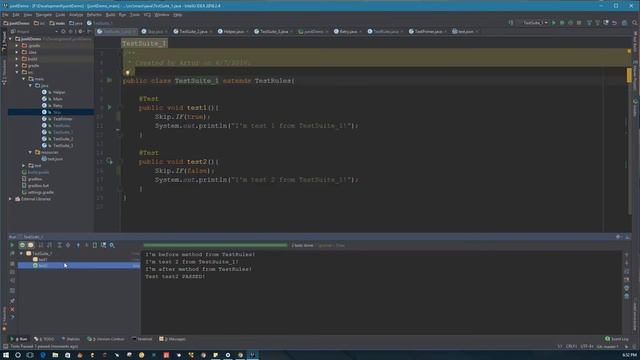Expand all test results in the Run panel
This screenshot has height=360, width=640.
(x=59, y=245)
